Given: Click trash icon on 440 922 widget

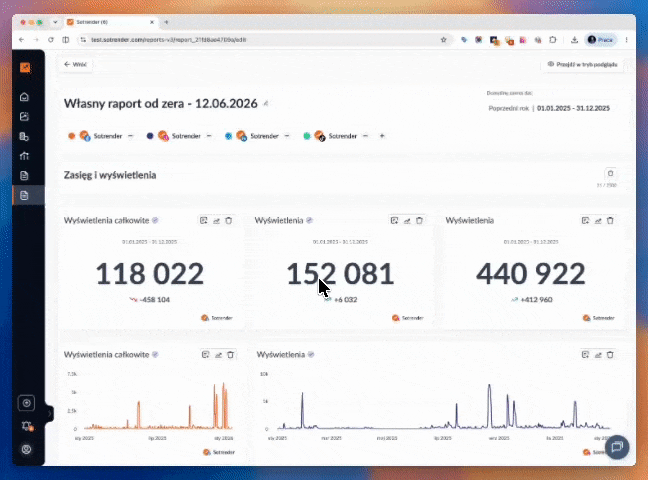Looking at the screenshot, I should (610, 220).
